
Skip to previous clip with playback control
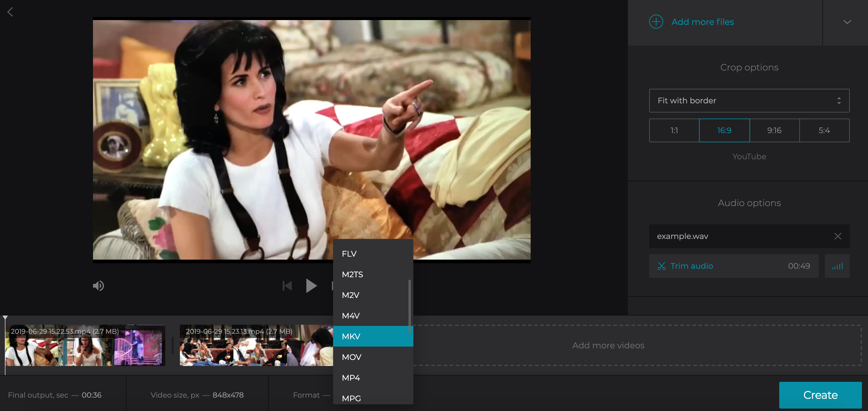click(x=287, y=285)
